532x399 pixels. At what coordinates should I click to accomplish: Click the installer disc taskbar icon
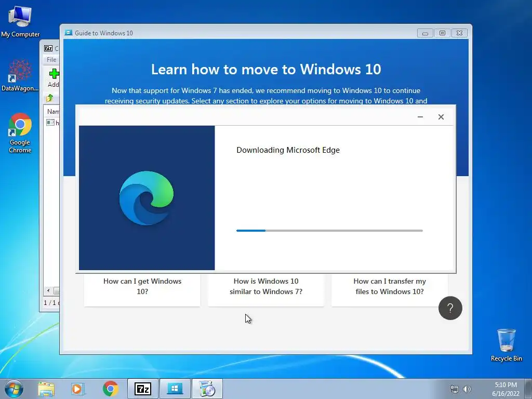(x=207, y=389)
